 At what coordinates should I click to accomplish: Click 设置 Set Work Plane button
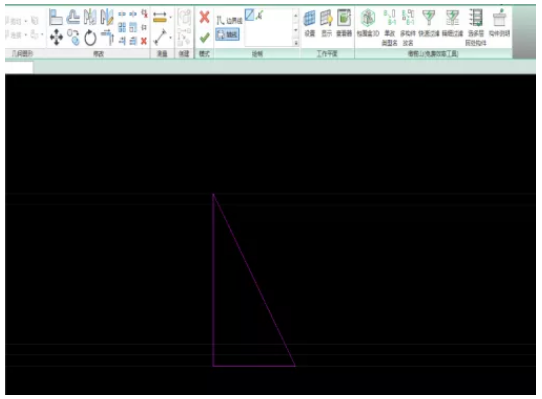point(309,23)
